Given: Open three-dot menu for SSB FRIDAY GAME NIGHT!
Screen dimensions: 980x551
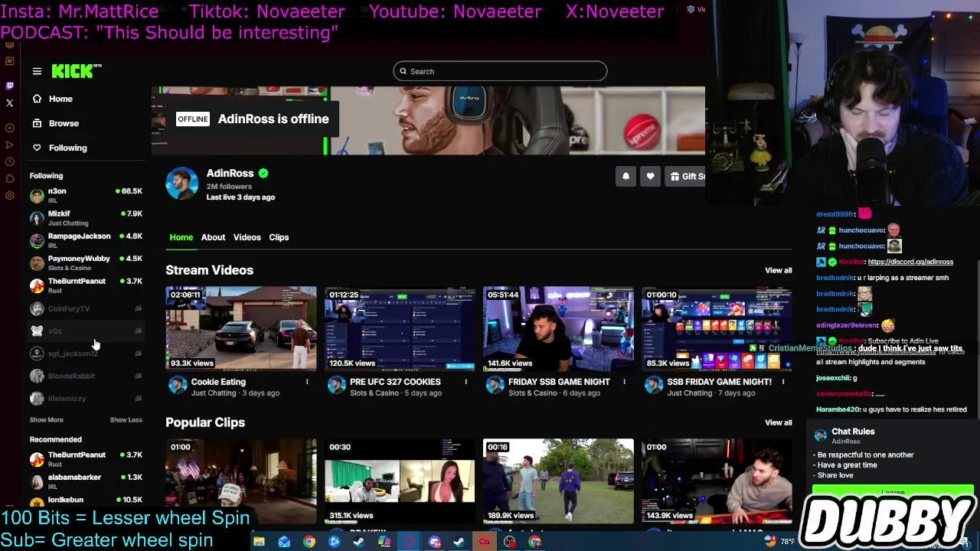Looking at the screenshot, I should 782,382.
